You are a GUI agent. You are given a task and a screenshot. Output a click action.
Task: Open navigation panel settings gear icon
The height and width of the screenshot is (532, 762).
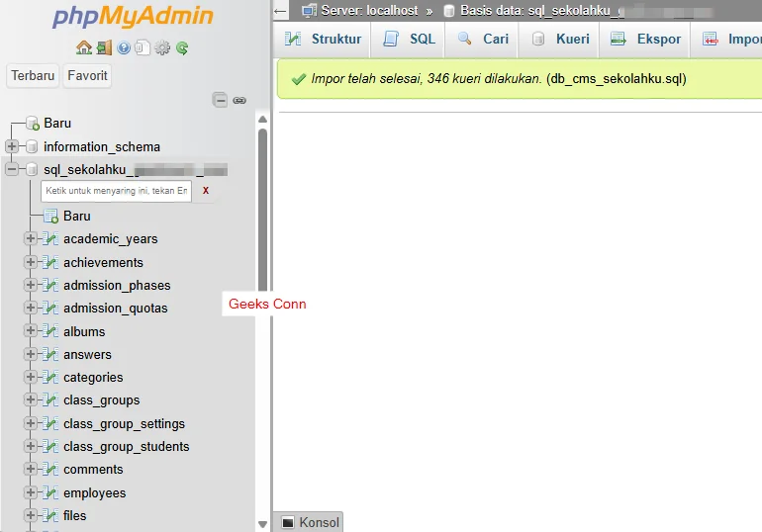162,47
